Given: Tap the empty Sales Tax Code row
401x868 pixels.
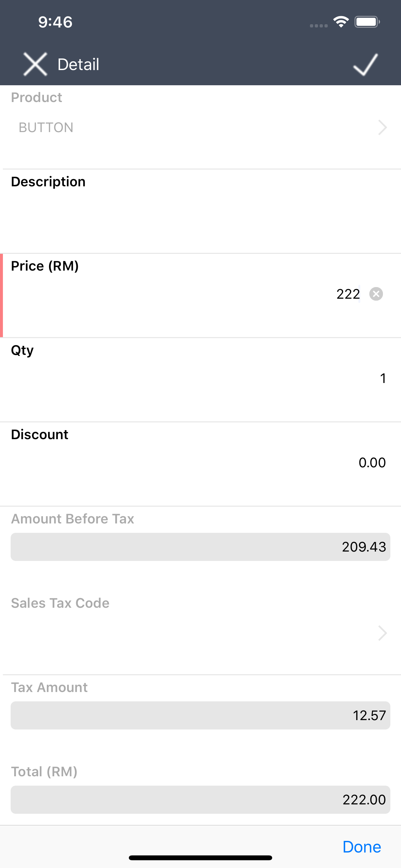Looking at the screenshot, I should point(200,633).
